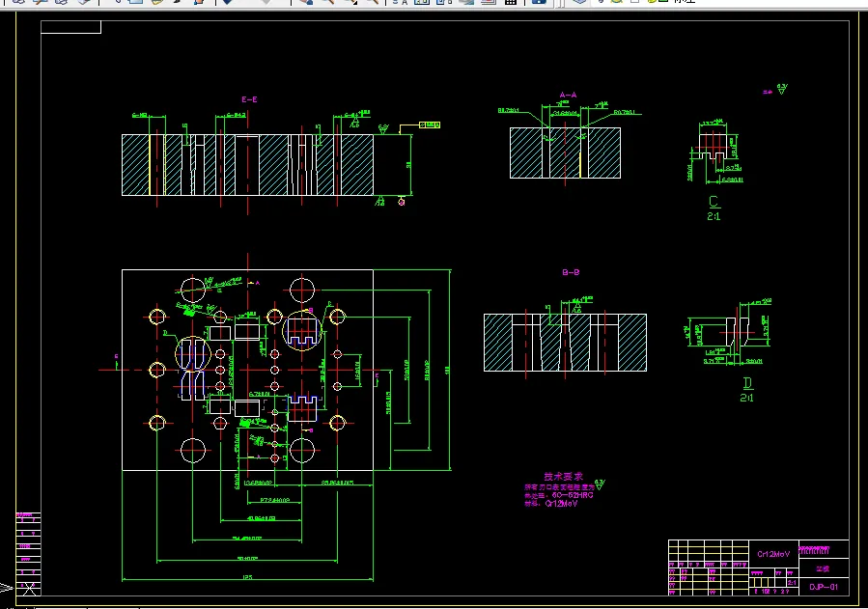Click the 2:1 scale text under detail C
Image resolution: width=868 pixels, height=609 pixels.
(714, 216)
